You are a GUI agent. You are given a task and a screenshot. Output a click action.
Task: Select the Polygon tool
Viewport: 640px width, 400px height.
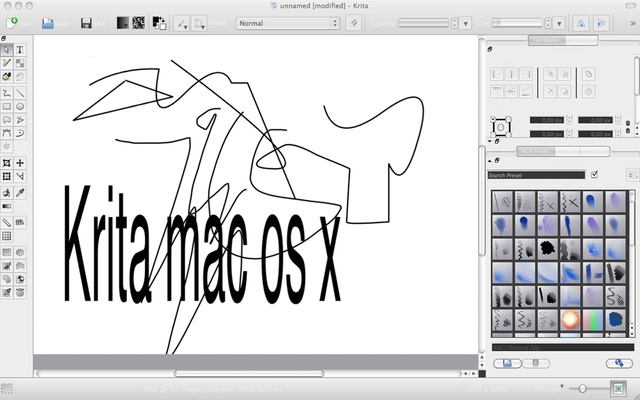coord(7,120)
